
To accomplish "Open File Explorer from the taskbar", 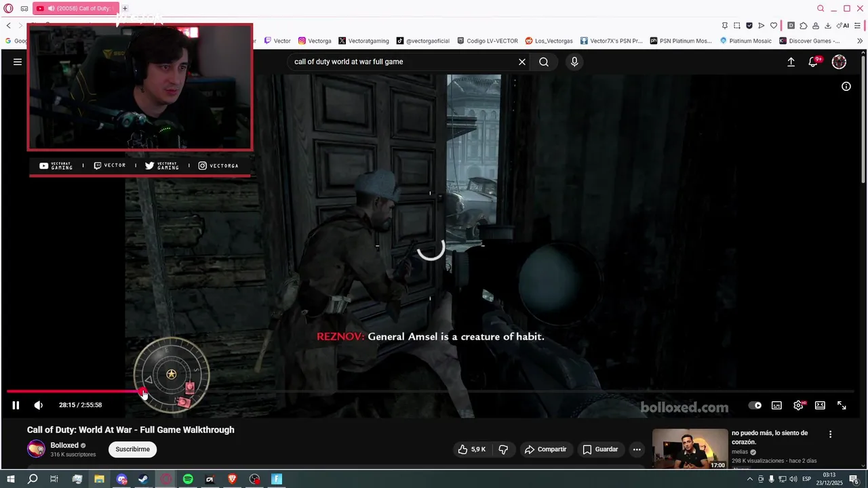I will point(99,479).
